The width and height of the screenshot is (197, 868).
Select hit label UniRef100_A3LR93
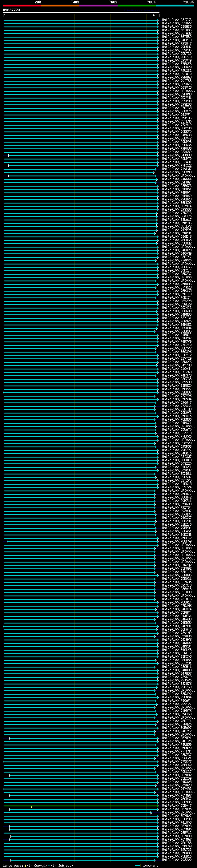point(177,819)
